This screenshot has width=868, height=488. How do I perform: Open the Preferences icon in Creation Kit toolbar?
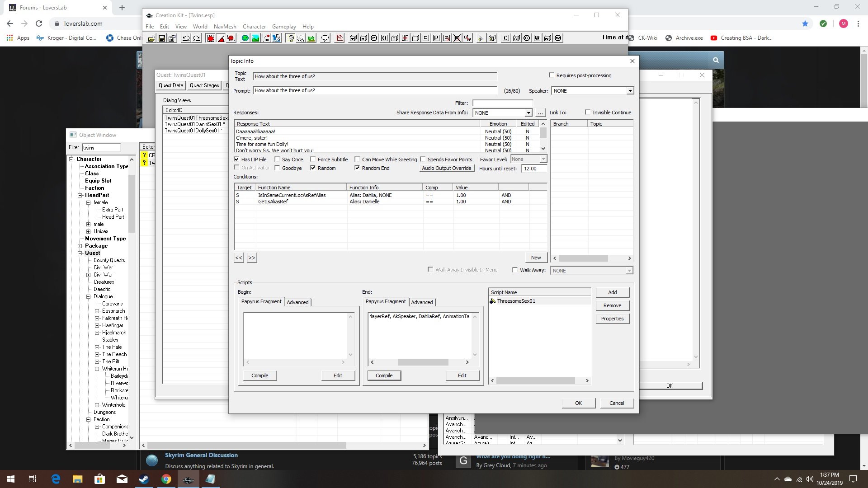point(172,38)
